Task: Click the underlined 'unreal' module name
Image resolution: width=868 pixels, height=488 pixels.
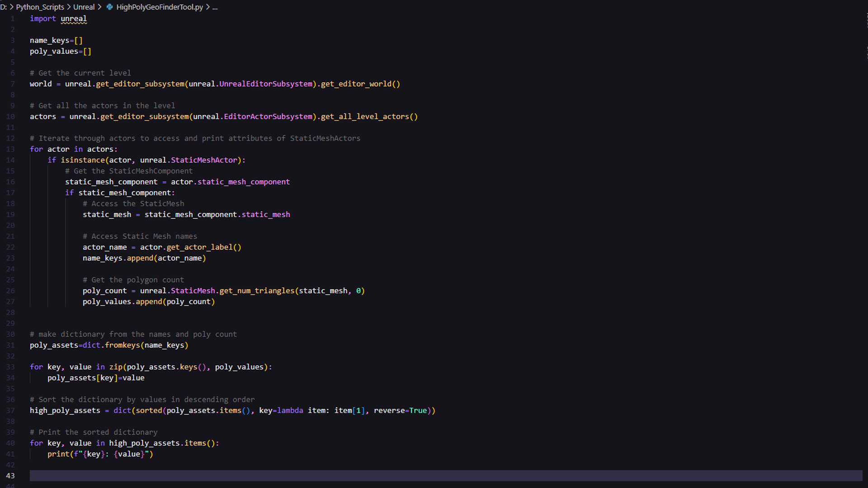Action: pos(74,19)
